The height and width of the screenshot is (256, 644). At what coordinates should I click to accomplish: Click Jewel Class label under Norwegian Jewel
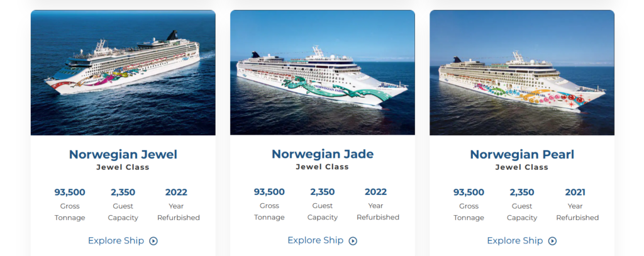click(x=123, y=167)
